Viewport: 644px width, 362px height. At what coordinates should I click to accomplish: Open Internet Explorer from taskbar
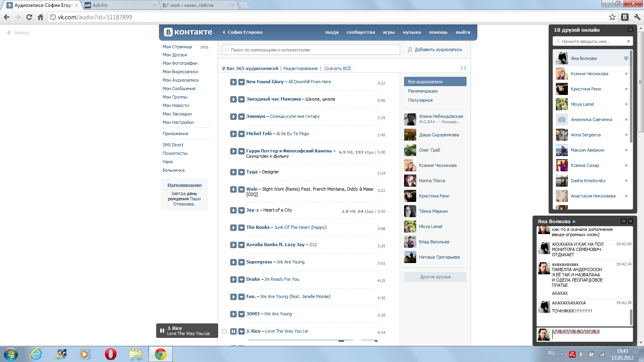tap(36, 354)
